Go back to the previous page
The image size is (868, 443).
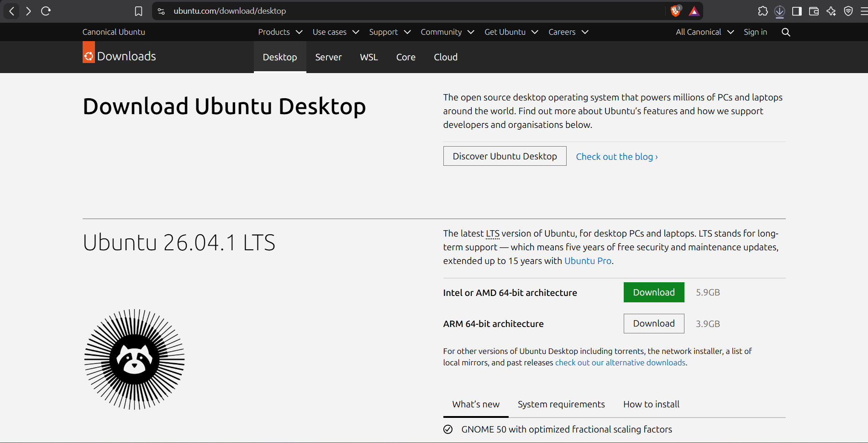(12, 11)
